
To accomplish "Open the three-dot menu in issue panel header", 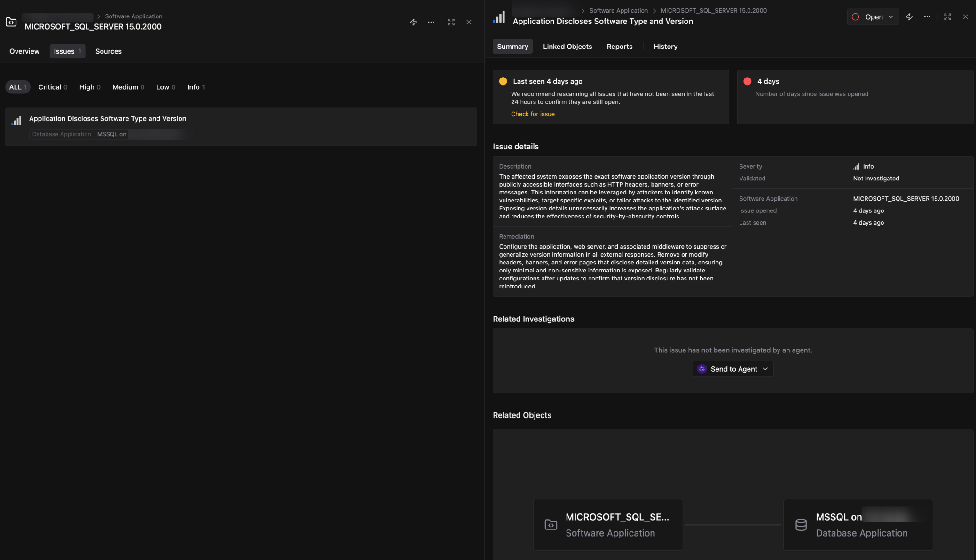I will coord(927,17).
